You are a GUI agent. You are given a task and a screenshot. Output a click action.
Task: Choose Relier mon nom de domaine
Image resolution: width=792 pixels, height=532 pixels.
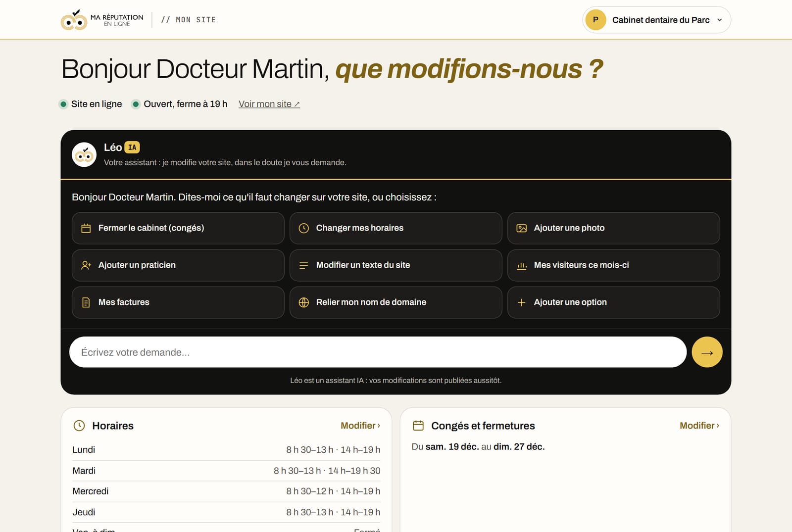[396, 302]
